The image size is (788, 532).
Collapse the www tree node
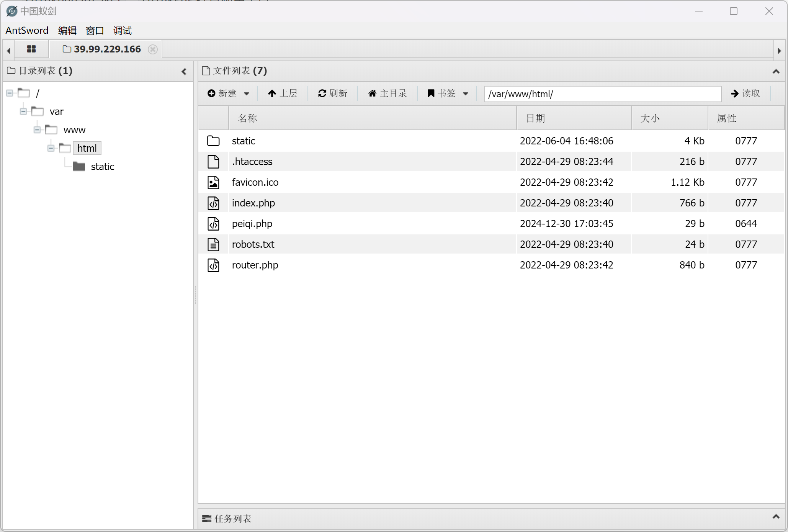point(37,130)
